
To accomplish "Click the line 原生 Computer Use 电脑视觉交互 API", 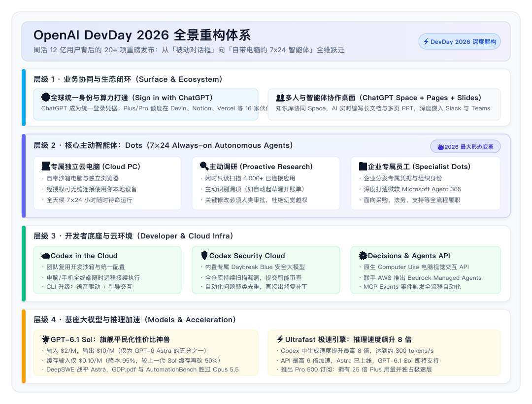I will pos(414,267).
